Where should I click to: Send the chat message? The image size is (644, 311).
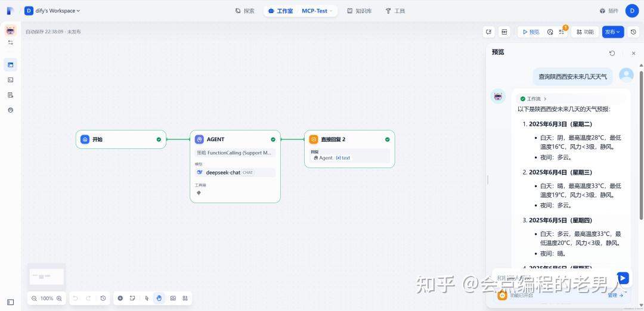(623, 278)
